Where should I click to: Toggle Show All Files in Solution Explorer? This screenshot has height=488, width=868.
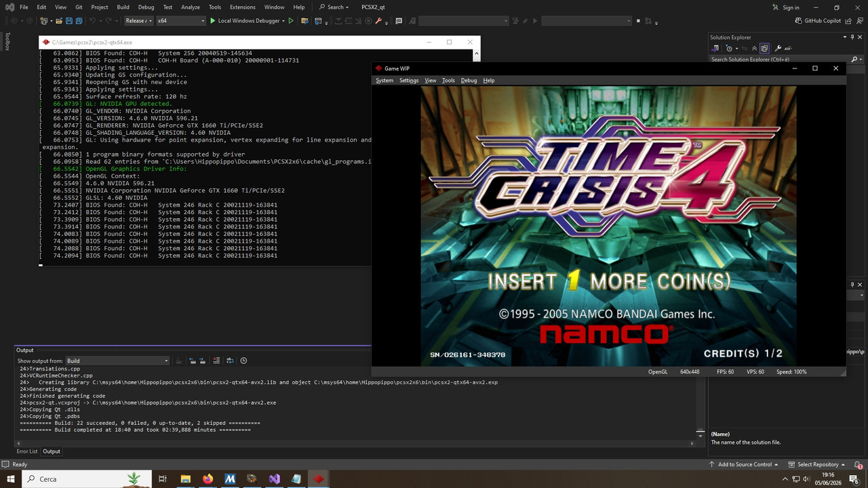click(764, 48)
